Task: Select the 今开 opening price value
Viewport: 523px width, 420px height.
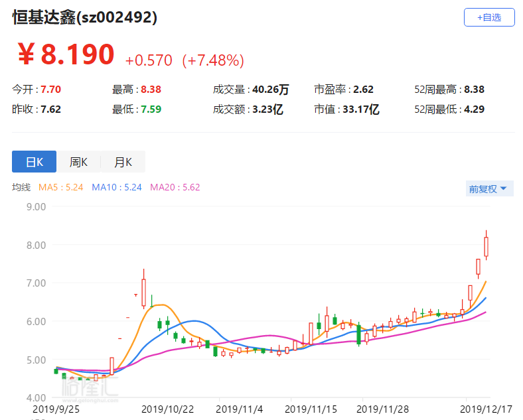Action: pyautogui.click(x=51, y=90)
